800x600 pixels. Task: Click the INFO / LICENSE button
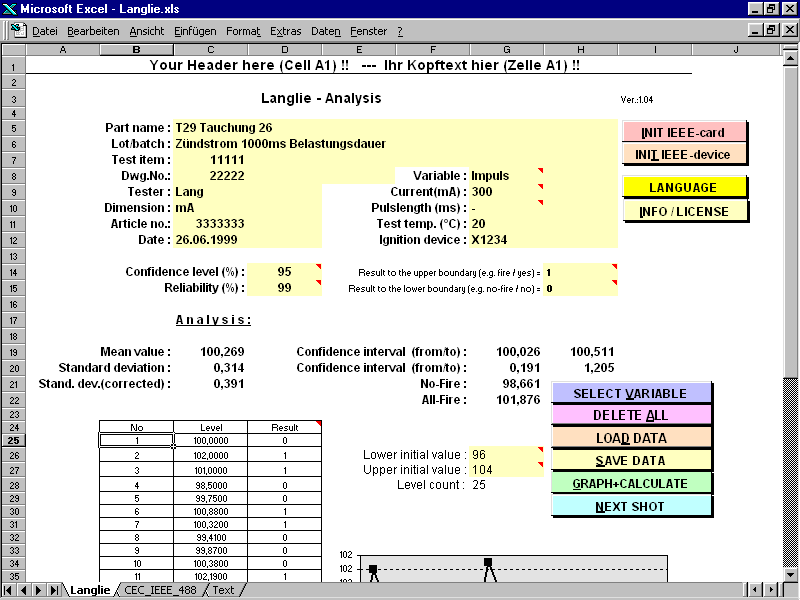click(x=684, y=211)
